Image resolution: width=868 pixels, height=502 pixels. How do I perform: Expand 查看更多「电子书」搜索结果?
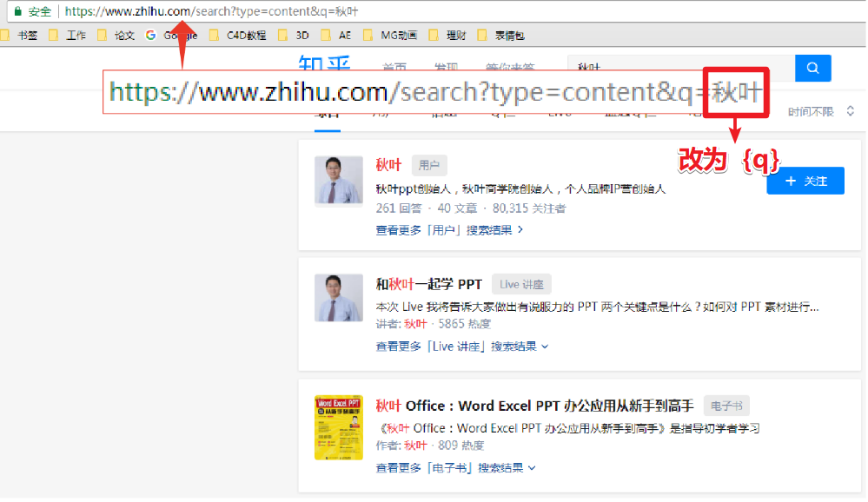point(455,468)
